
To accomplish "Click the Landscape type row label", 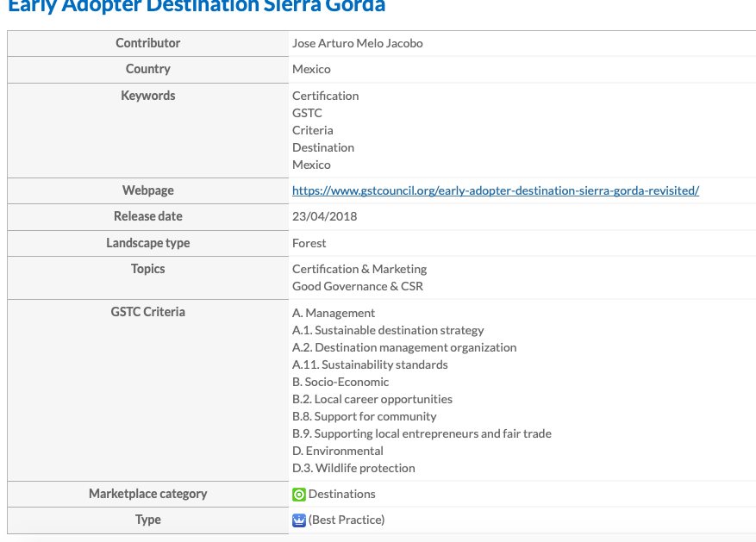I will click(148, 243).
